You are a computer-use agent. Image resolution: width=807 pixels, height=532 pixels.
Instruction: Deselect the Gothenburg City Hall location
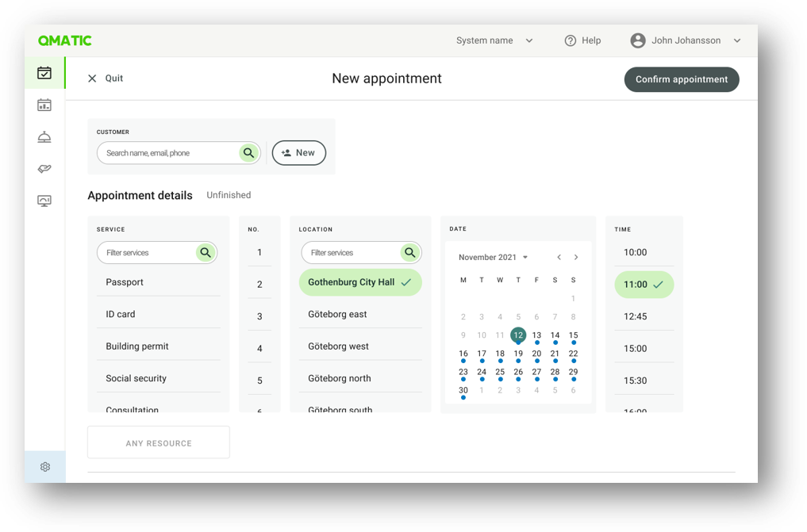[360, 282]
